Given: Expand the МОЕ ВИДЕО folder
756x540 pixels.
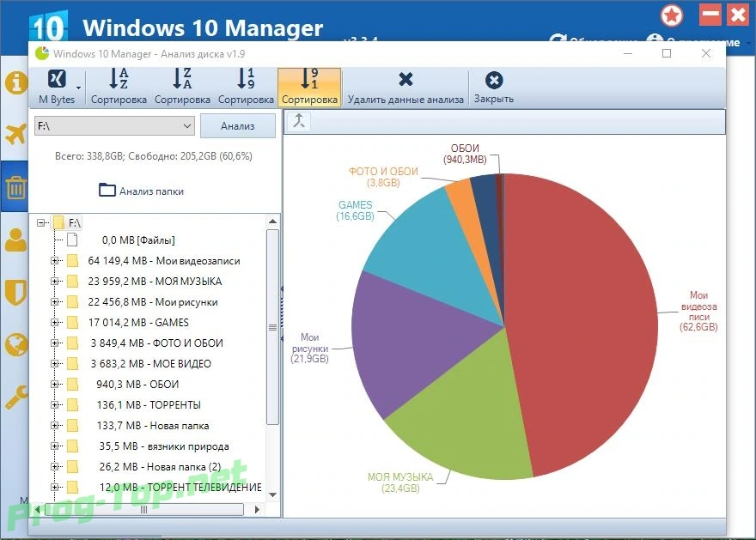Looking at the screenshot, I should 54,364.
